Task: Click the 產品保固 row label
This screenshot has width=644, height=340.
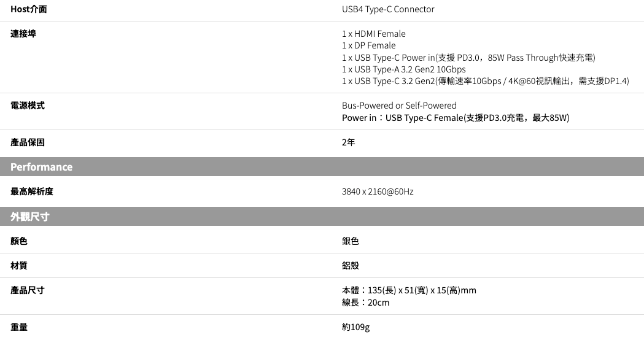Action: point(28,142)
